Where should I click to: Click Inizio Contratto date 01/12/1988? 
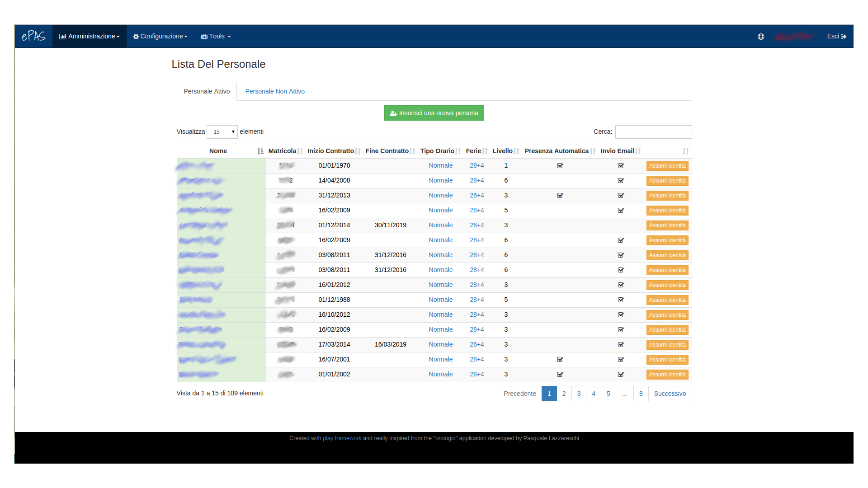pyautogui.click(x=334, y=300)
